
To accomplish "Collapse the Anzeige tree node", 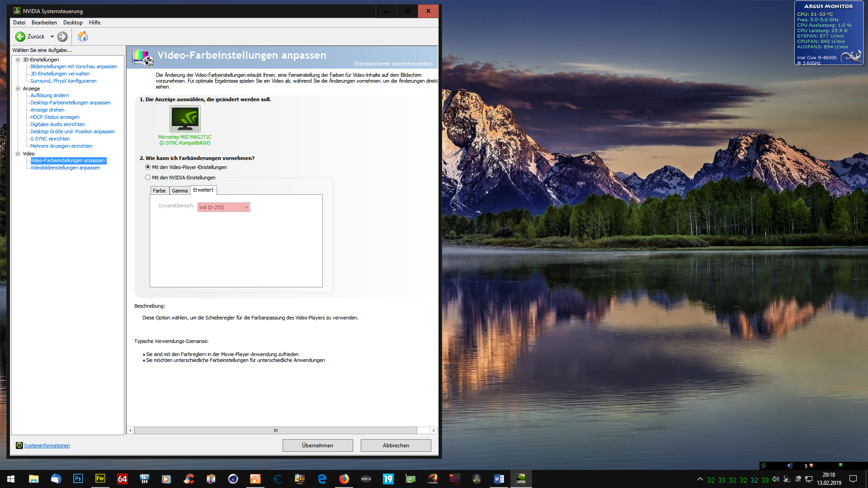I will (18, 89).
